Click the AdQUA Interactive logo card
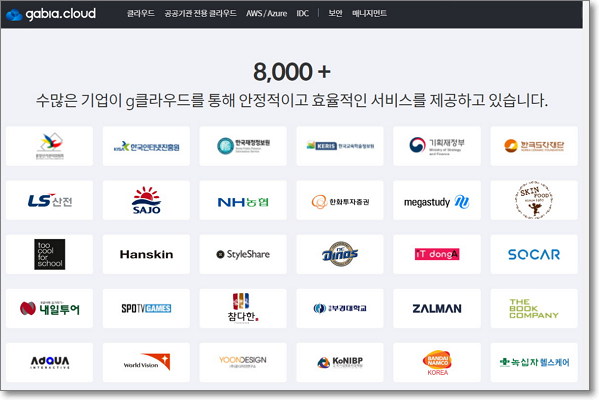599x400 pixels. click(49, 362)
